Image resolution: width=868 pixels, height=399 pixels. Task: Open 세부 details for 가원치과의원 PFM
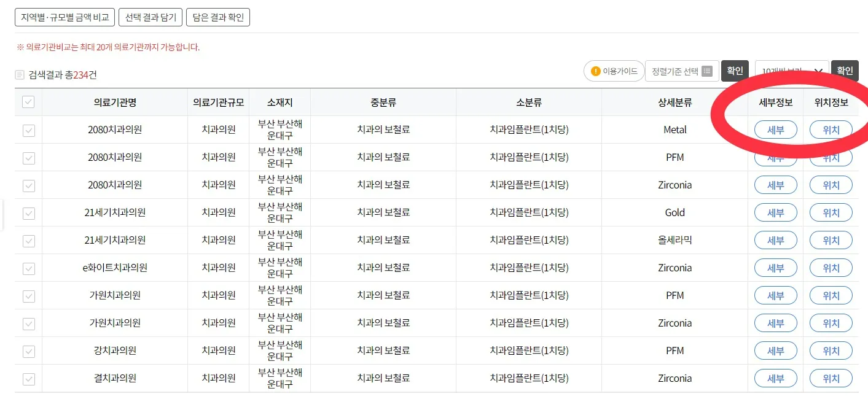coord(776,295)
